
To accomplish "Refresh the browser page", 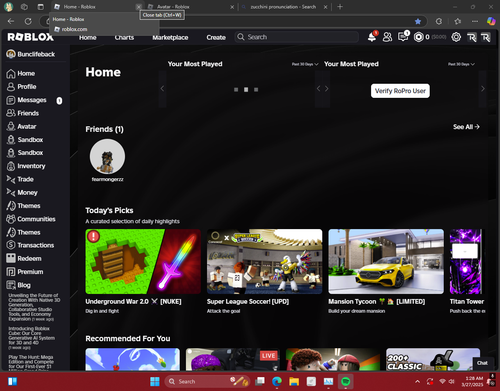I will [28, 21].
